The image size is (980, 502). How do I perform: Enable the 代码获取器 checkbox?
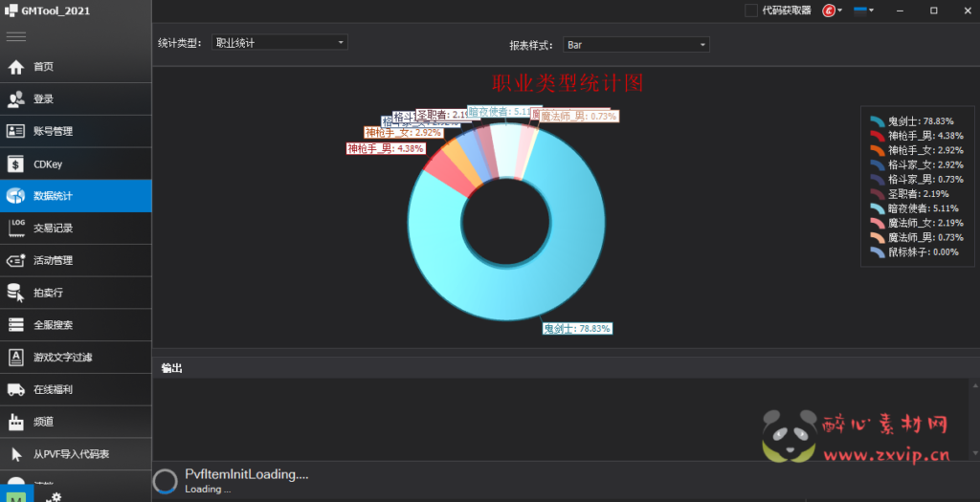point(751,11)
